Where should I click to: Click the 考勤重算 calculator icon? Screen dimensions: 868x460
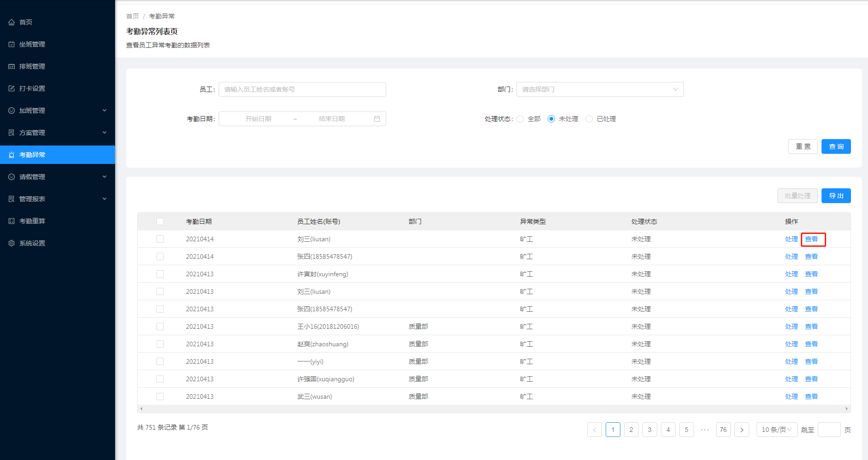click(x=12, y=221)
